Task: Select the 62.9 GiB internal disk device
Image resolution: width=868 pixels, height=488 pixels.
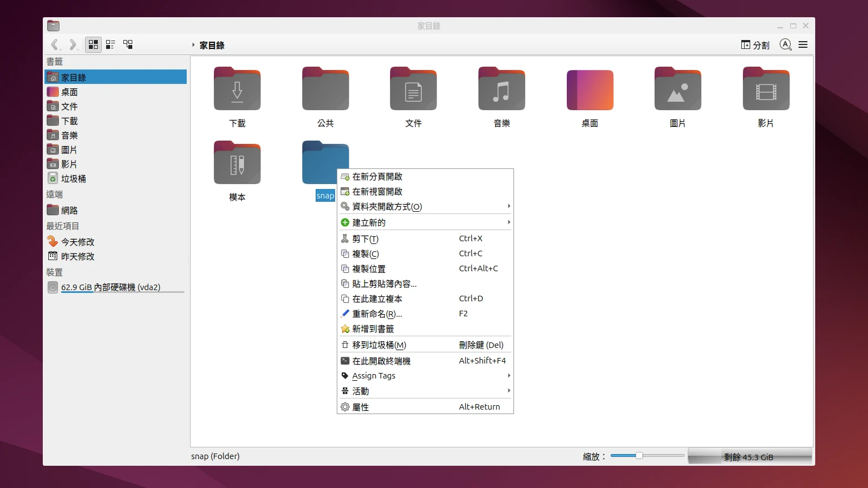Action: pyautogui.click(x=111, y=287)
